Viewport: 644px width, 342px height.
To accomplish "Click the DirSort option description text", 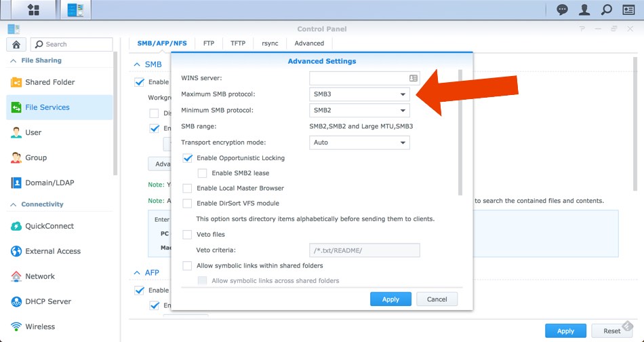I will click(x=315, y=219).
